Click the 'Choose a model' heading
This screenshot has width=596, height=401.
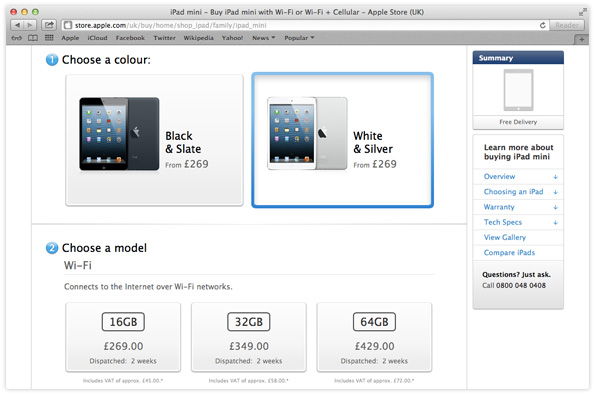pyautogui.click(x=104, y=248)
